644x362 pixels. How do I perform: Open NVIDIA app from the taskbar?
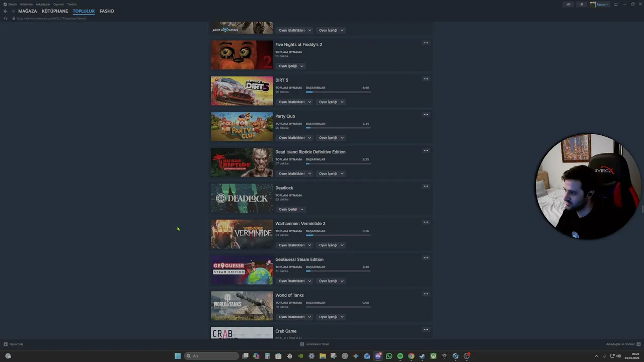[300, 356]
